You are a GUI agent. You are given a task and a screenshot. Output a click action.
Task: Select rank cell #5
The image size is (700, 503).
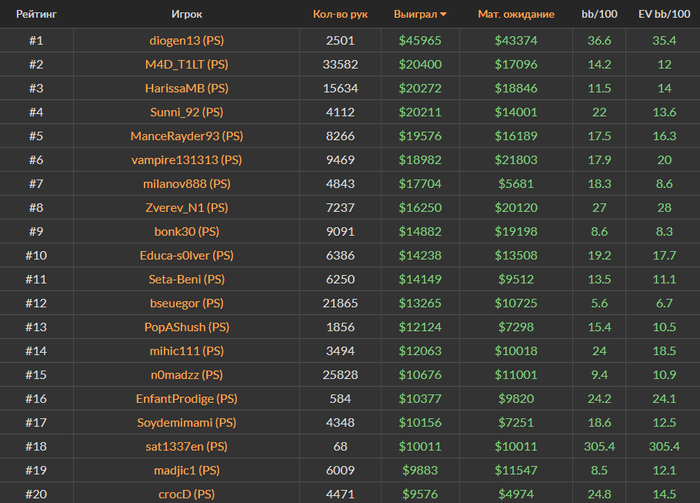coord(36,136)
